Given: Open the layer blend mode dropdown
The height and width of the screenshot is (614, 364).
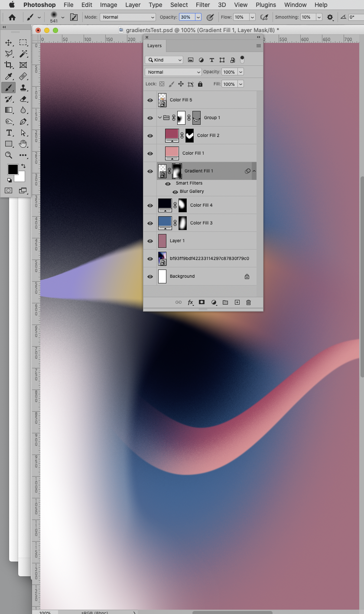Looking at the screenshot, I should (173, 71).
